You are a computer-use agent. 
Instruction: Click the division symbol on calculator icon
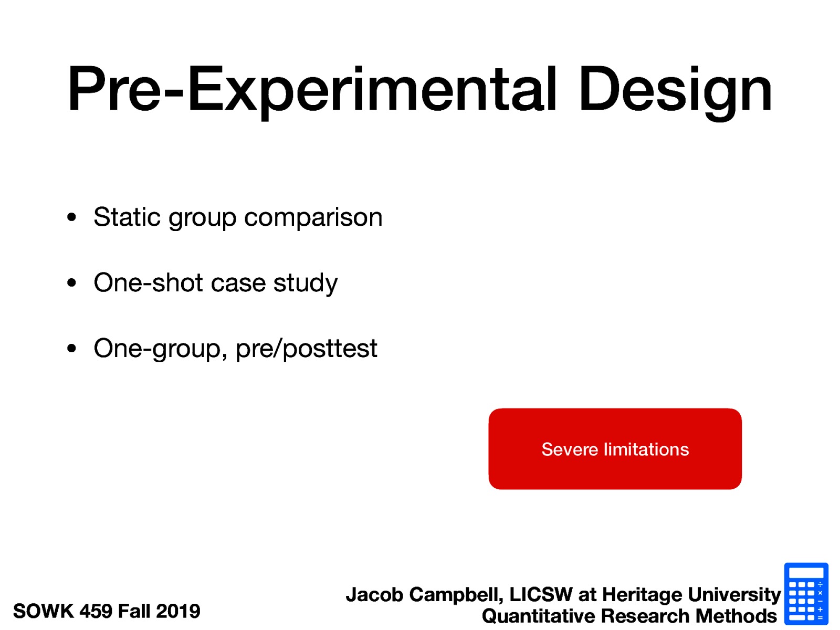(820, 584)
